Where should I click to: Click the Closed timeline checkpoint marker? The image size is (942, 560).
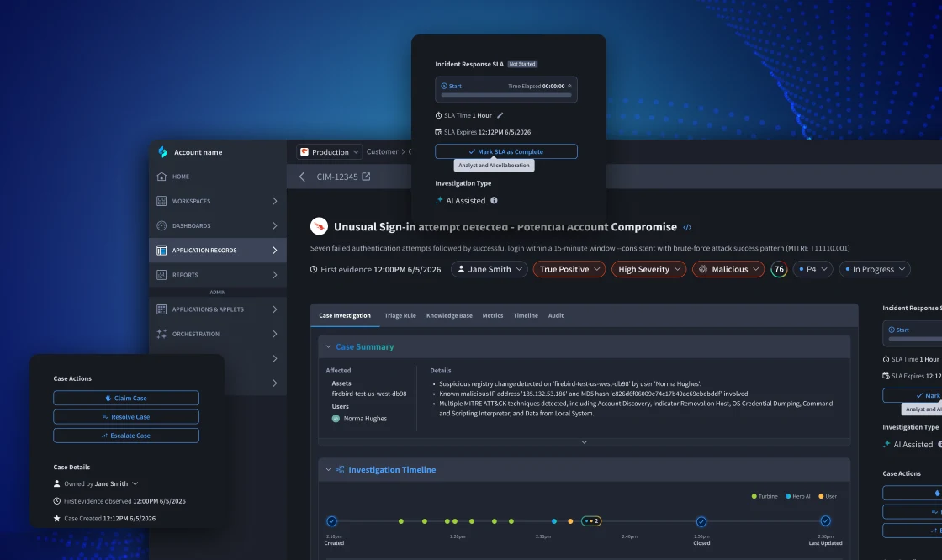click(x=701, y=521)
